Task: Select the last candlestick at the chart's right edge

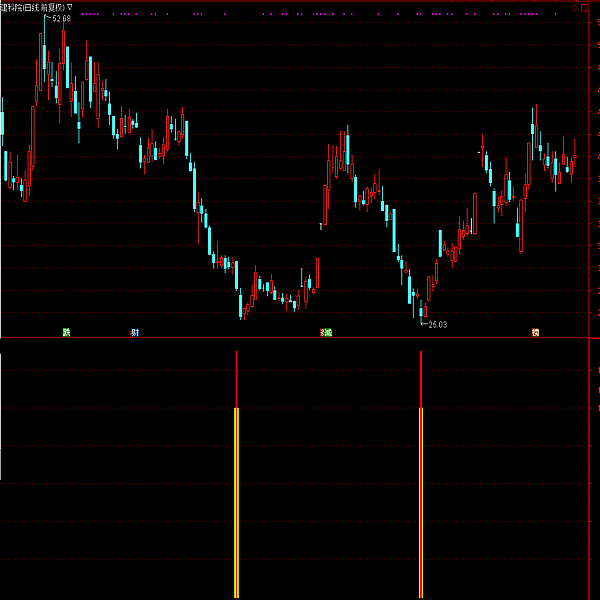Action: 574,158
